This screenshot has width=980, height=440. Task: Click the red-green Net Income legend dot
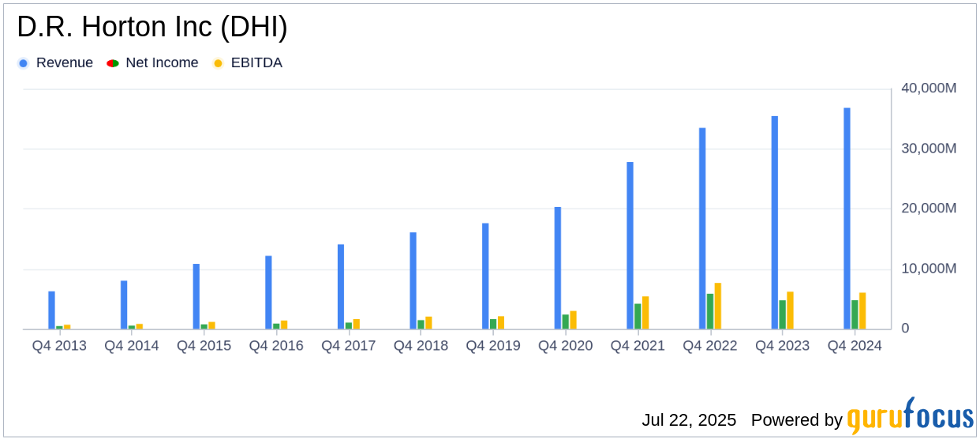point(113,63)
